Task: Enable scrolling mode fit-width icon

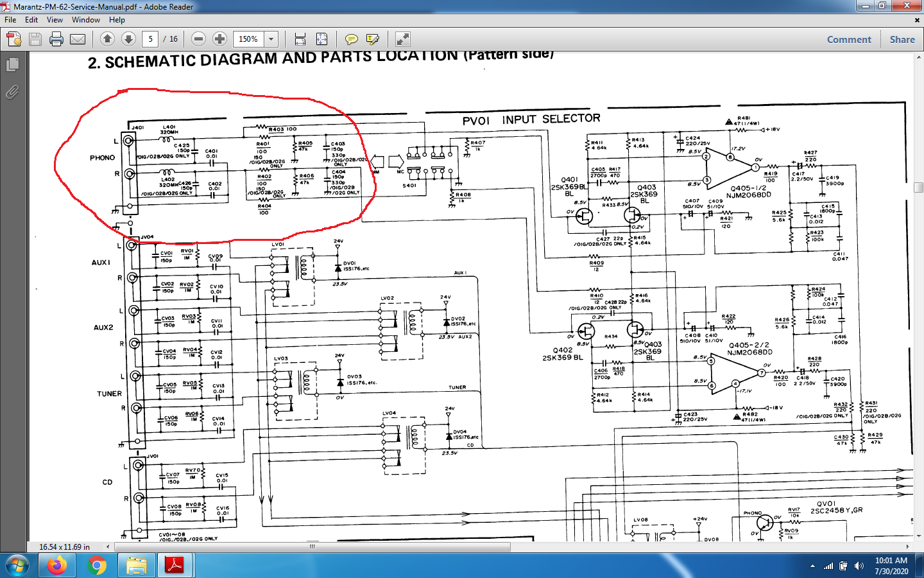Action: coord(300,39)
